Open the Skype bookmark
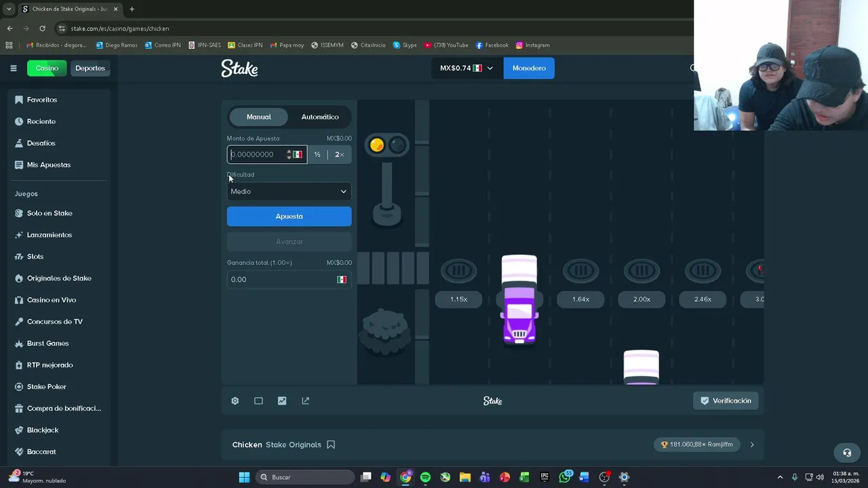 click(405, 45)
